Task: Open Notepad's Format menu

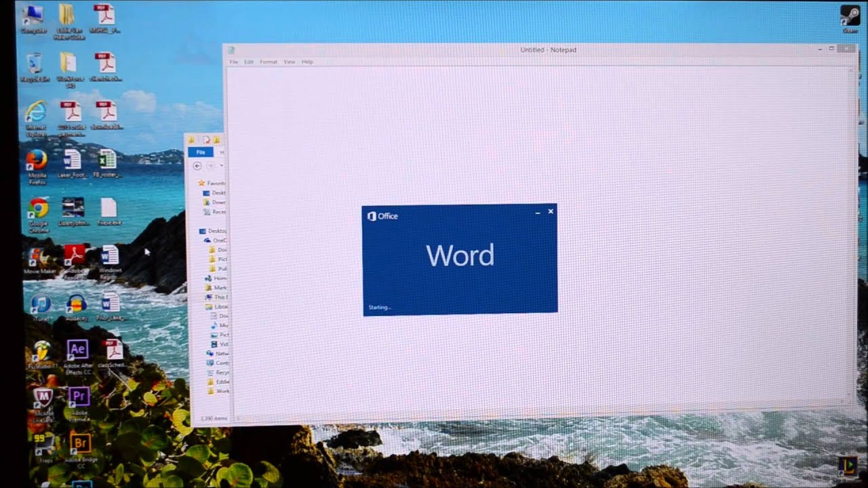Action: tap(269, 62)
